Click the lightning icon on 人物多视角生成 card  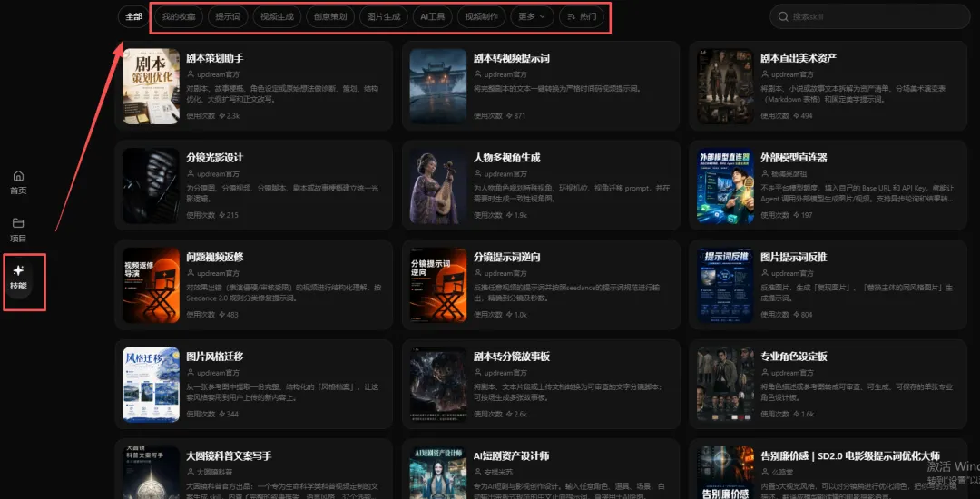[x=509, y=215]
